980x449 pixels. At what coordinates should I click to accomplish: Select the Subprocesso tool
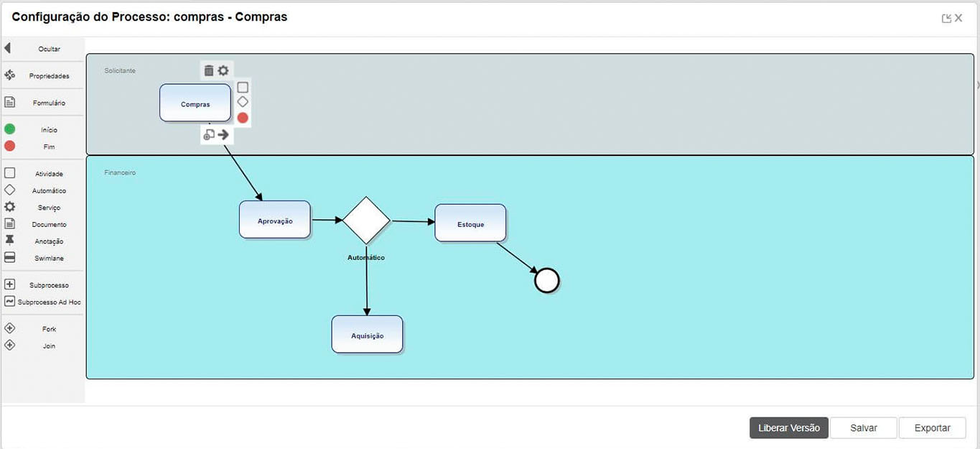point(10,284)
